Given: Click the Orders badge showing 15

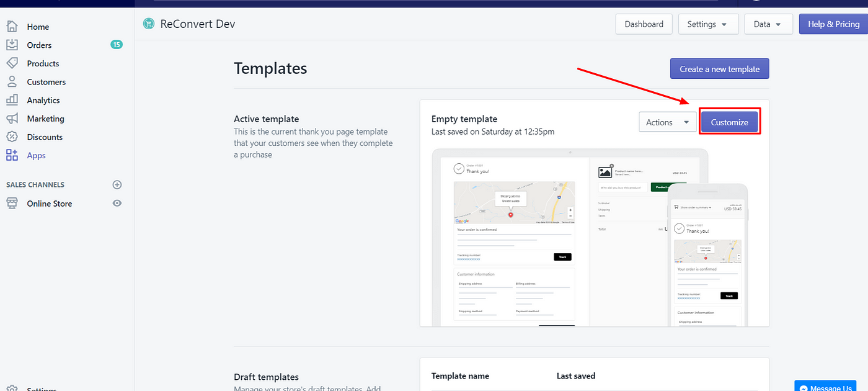Looking at the screenshot, I should [117, 45].
